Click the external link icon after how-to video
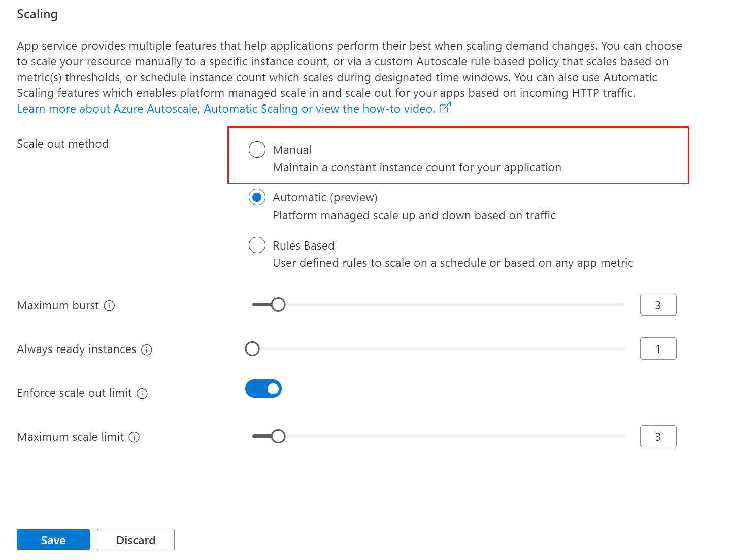Viewport: 733px width, 560px height. [445, 108]
